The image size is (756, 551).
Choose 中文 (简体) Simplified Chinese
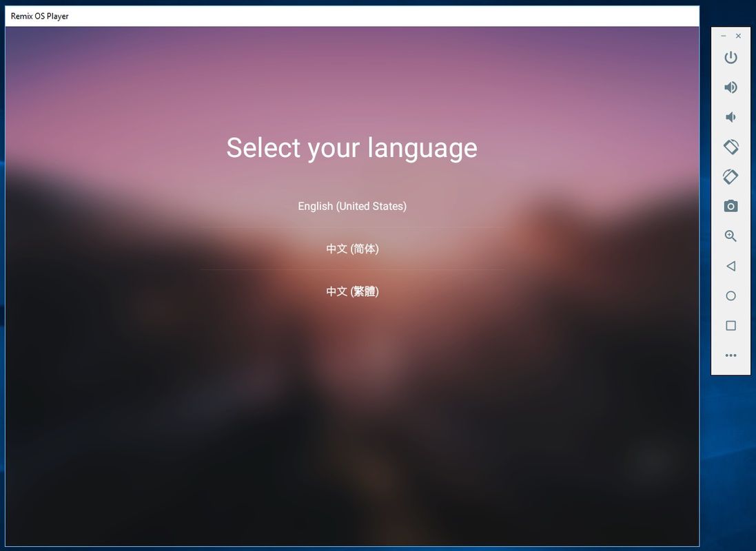point(352,249)
